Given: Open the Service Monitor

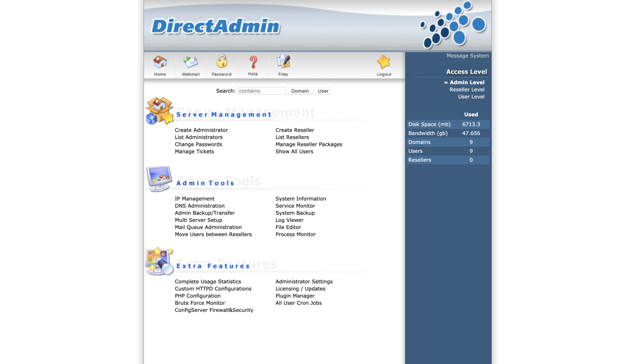Looking at the screenshot, I should tap(295, 206).
